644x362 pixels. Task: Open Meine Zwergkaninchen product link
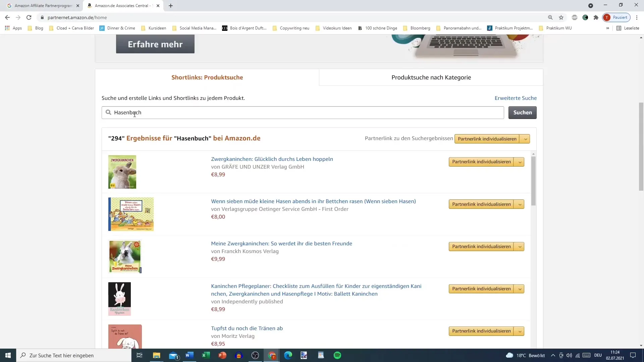(x=281, y=244)
